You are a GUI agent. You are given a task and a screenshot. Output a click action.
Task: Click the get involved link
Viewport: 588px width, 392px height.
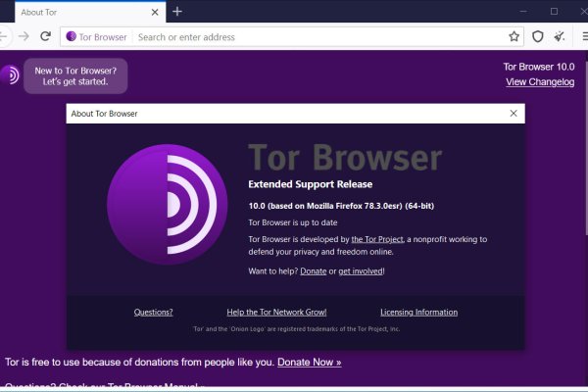click(x=361, y=270)
